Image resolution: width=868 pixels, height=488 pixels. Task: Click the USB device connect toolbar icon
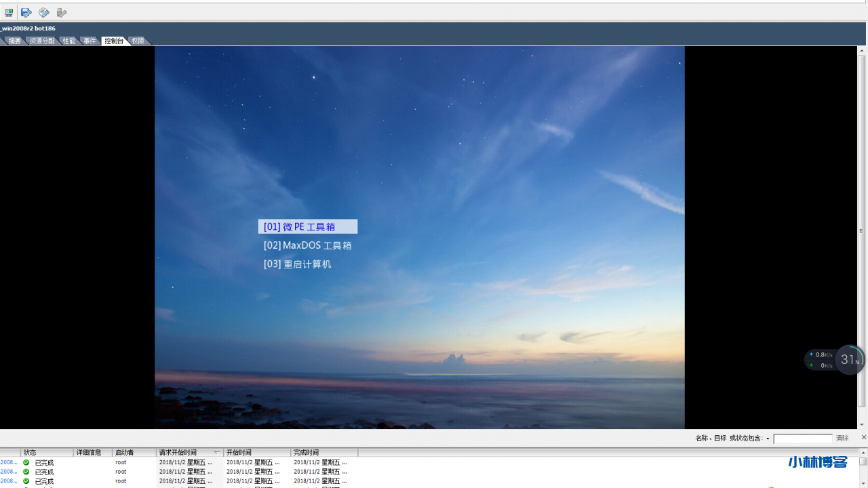(62, 12)
